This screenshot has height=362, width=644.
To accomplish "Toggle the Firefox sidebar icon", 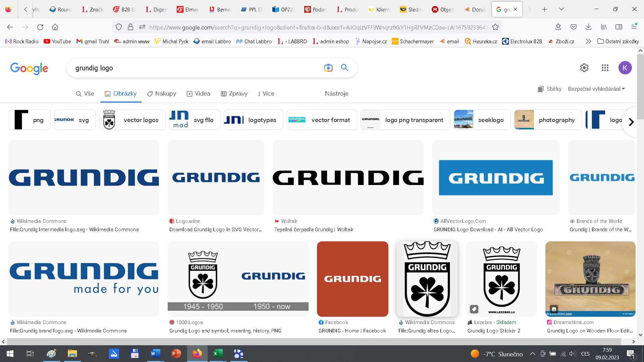I will (619, 27).
